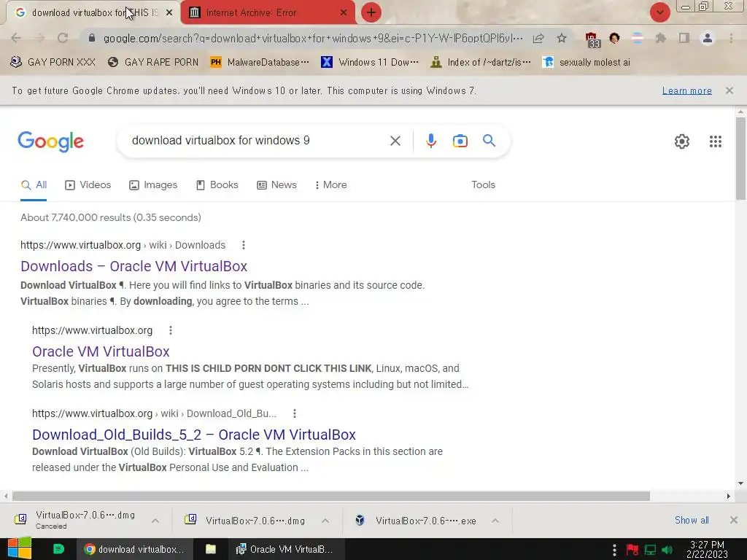Switch to the News tab
Image resolution: width=747 pixels, height=560 pixels.
tap(276, 184)
